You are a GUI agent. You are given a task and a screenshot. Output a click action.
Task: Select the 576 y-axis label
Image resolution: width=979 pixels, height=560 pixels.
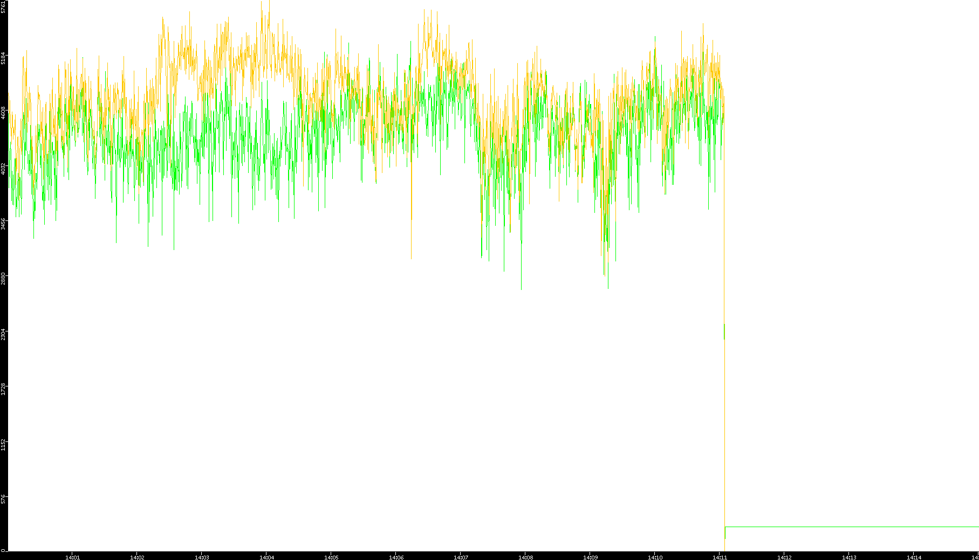point(4,499)
